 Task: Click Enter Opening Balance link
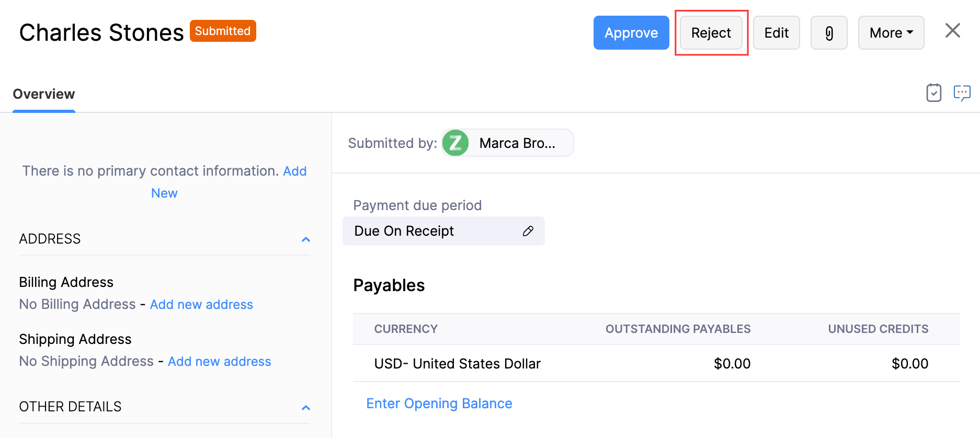click(x=439, y=404)
